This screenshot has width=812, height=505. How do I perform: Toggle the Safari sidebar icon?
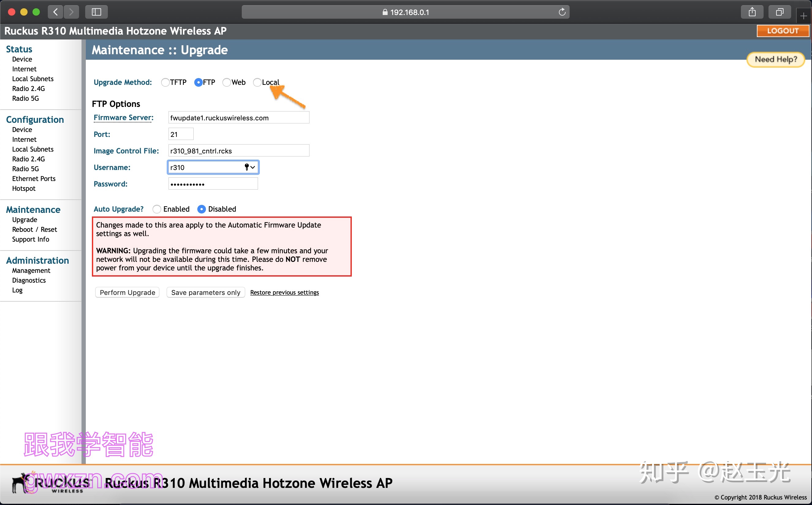tap(96, 12)
